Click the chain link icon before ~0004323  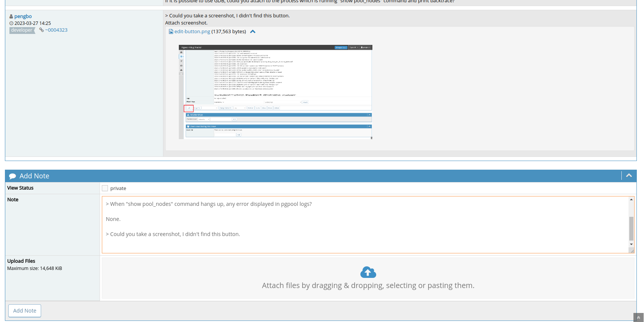pyautogui.click(x=41, y=30)
